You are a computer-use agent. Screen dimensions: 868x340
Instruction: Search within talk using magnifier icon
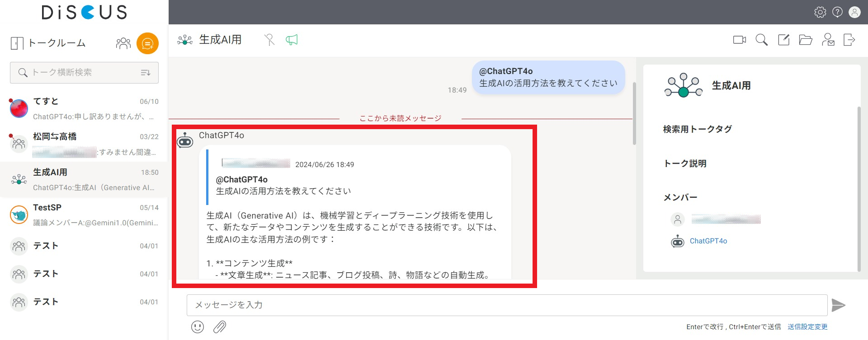click(762, 40)
